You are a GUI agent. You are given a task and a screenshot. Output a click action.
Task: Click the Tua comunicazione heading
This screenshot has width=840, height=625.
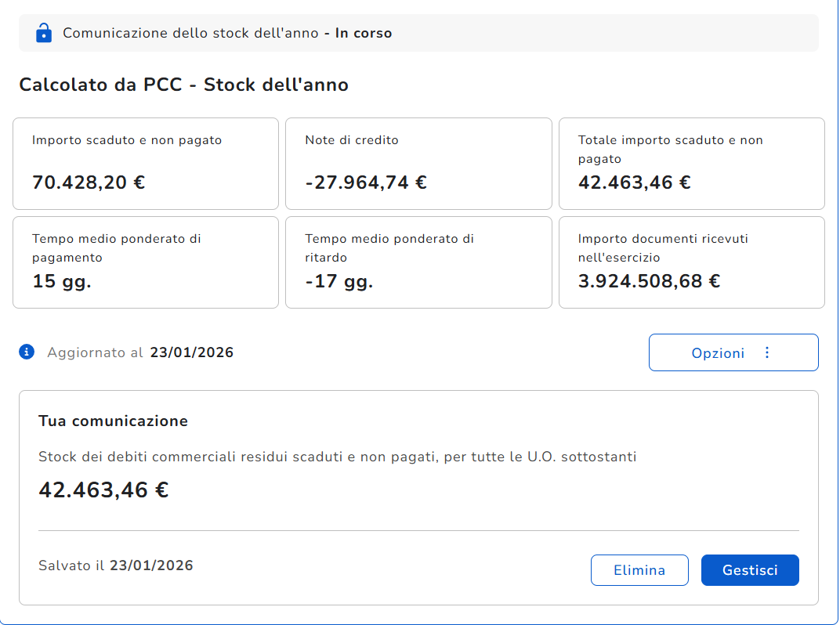coord(113,421)
